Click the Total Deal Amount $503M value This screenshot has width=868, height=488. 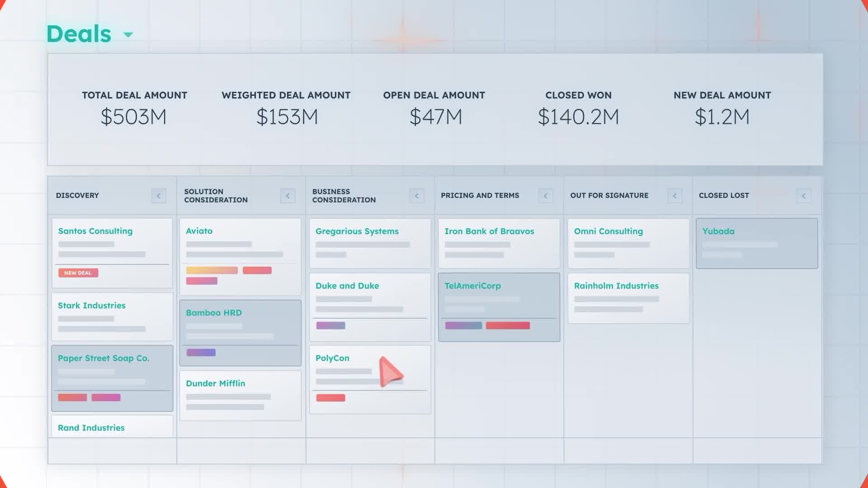tap(133, 117)
